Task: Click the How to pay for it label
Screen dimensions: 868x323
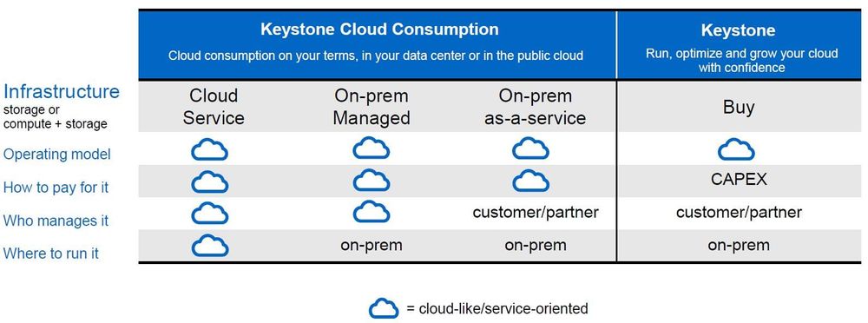Action: [56, 188]
